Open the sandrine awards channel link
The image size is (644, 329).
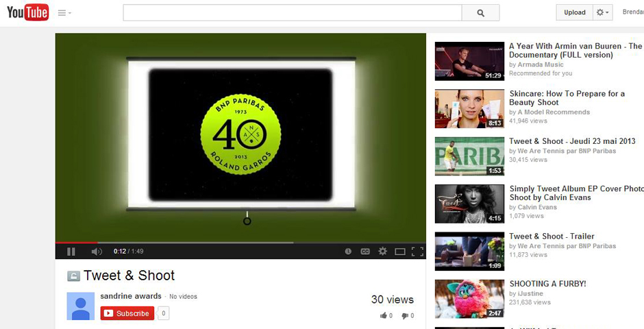tap(131, 296)
